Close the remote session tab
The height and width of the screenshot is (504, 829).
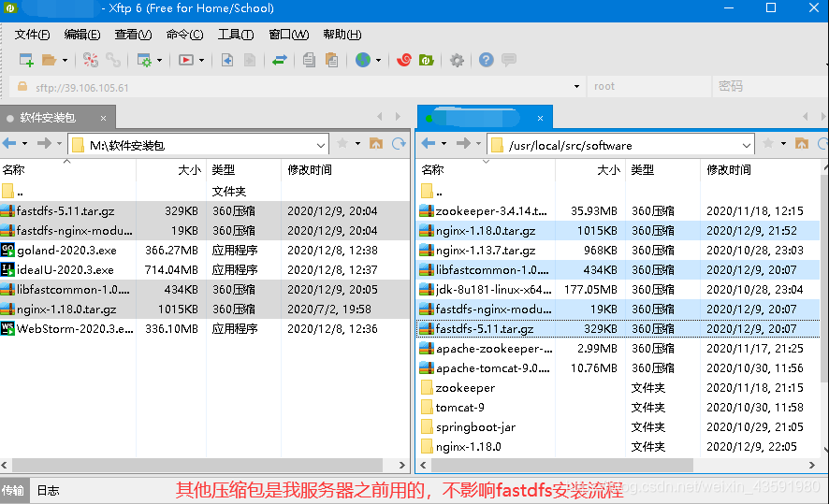coord(540,119)
